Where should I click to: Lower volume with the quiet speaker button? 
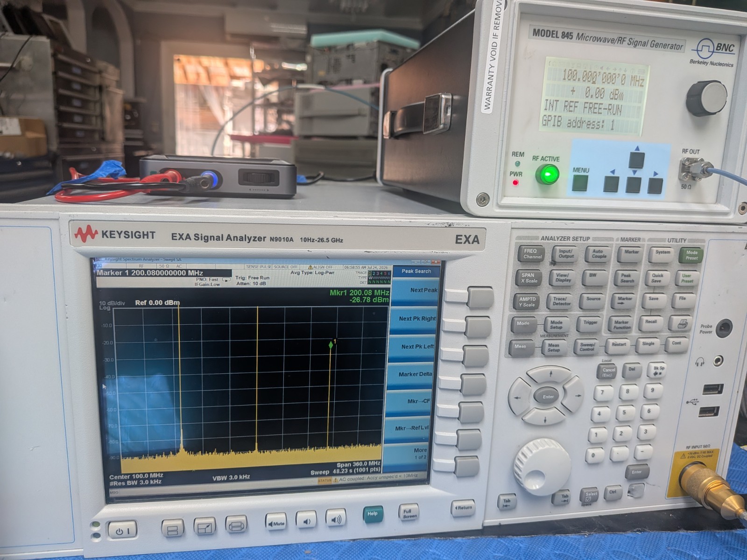point(306,520)
